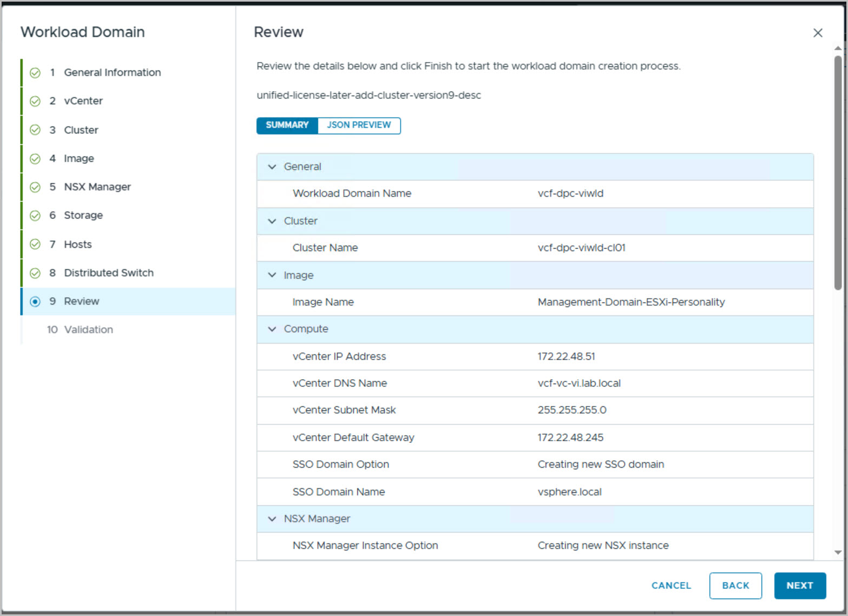Collapse the Compute section chevron
This screenshot has width=848, height=616.
click(x=272, y=329)
